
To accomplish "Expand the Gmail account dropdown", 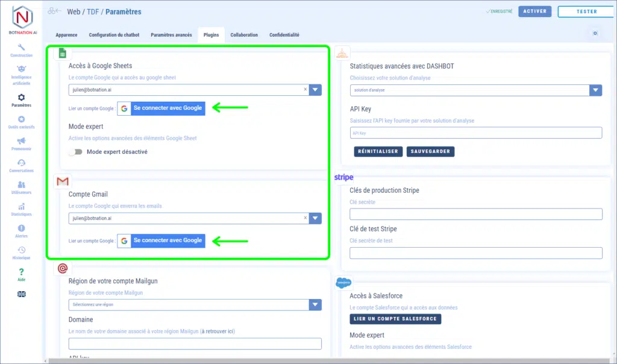I will pos(315,218).
